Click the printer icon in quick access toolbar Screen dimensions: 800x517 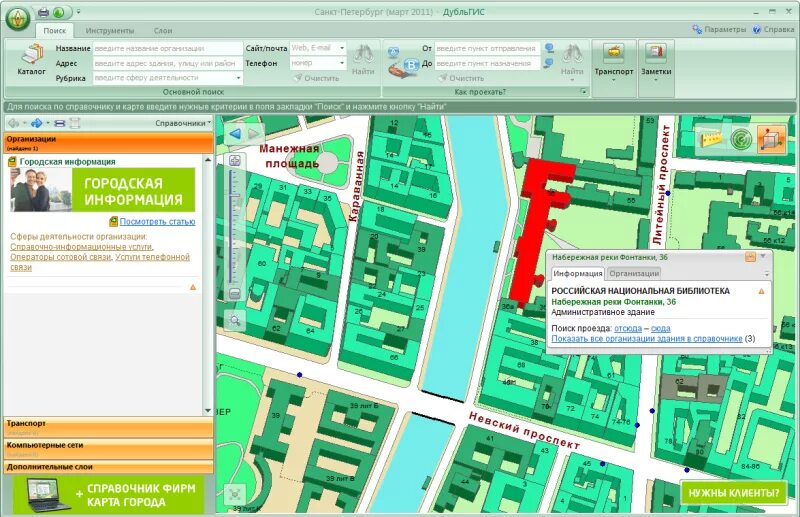point(43,11)
